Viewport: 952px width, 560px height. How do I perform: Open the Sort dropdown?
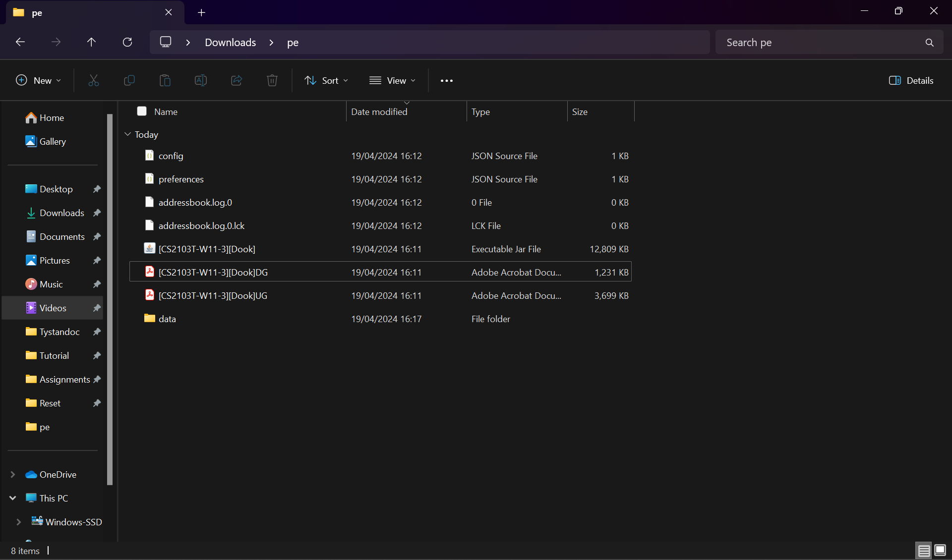[x=326, y=80]
